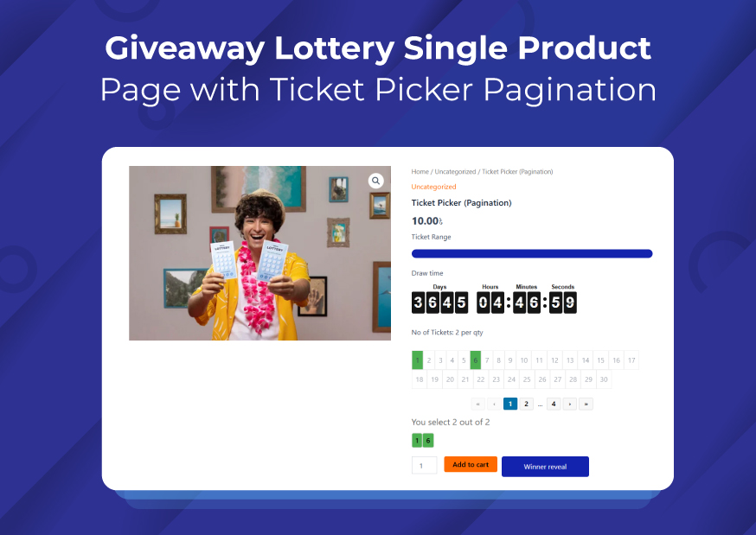
Task: Open ticket page 4
Action: (x=554, y=404)
